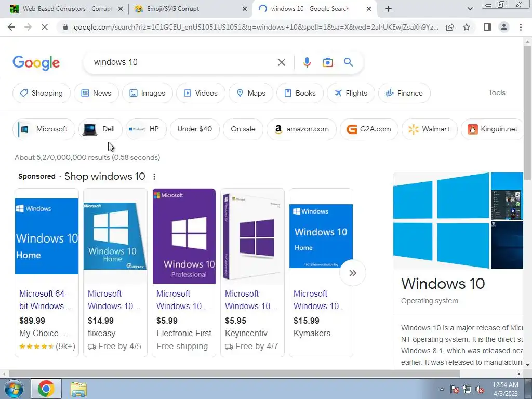Stop page loading with the X button
The width and height of the screenshot is (532, 399).
click(x=45, y=27)
